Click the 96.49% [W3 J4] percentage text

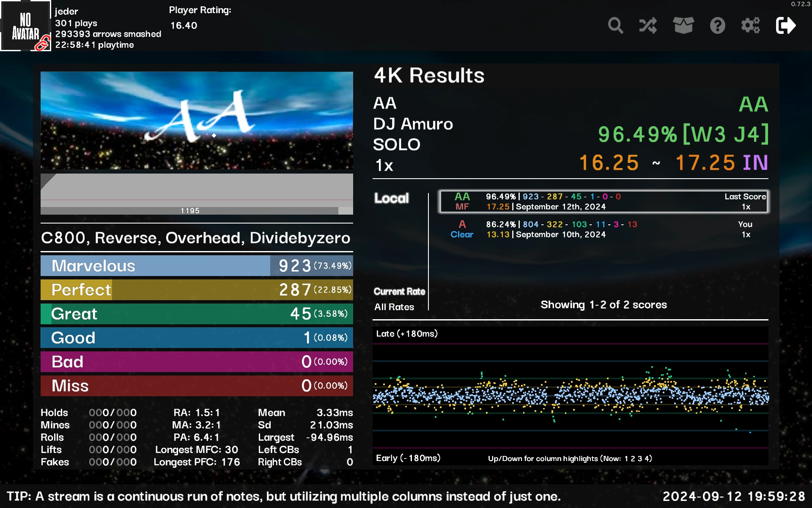pyautogui.click(x=683, y=135)
